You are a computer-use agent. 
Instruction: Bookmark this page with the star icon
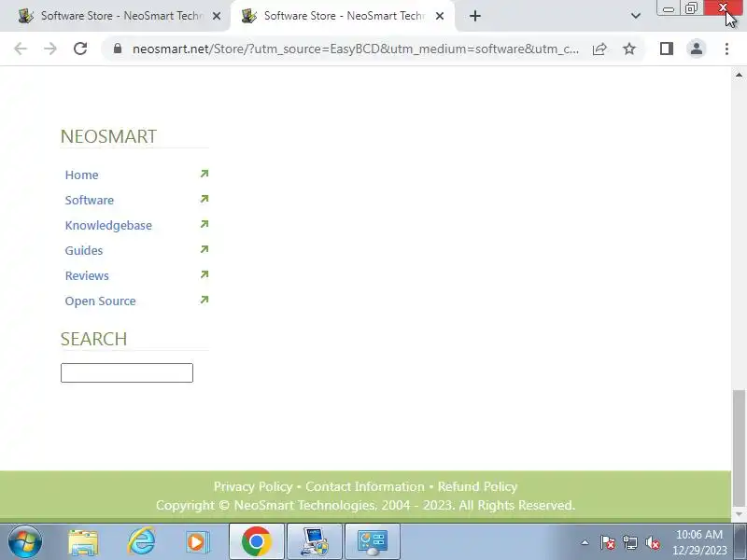[629, 49]
